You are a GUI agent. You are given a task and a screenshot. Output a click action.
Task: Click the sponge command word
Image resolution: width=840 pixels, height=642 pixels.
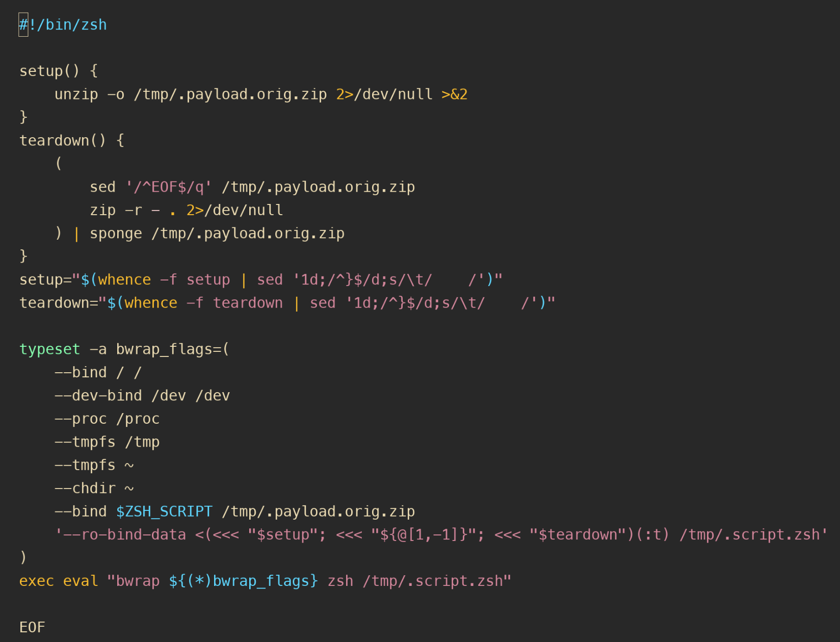(116, 234)
